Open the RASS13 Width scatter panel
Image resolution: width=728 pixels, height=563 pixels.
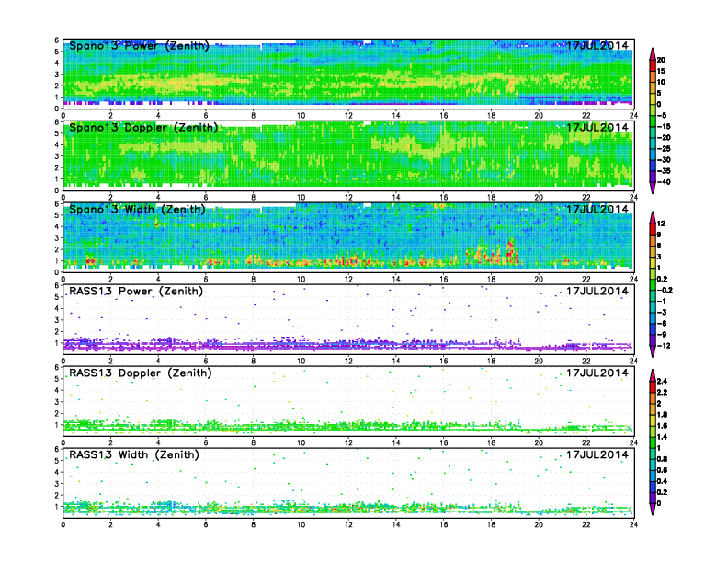pos(348,483)
